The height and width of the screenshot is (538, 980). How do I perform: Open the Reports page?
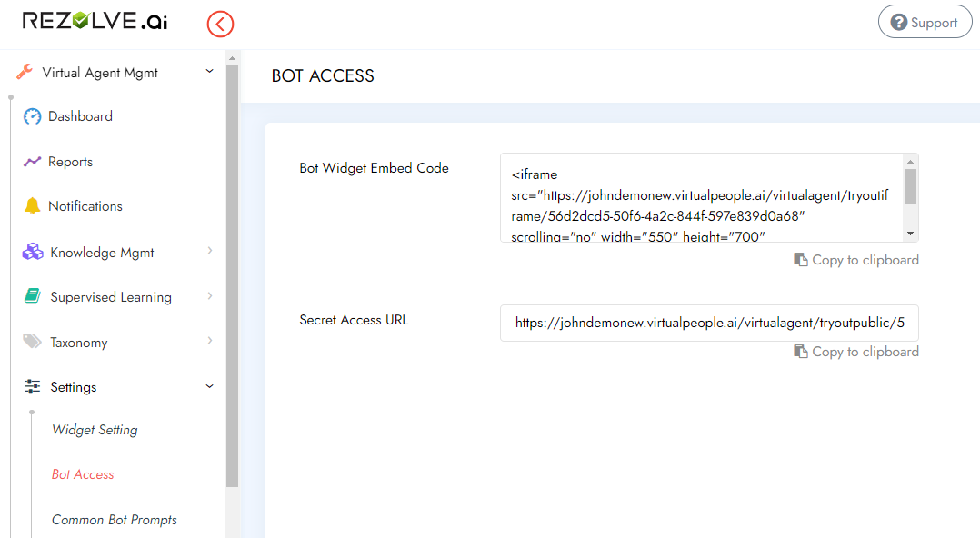[70, 162]
